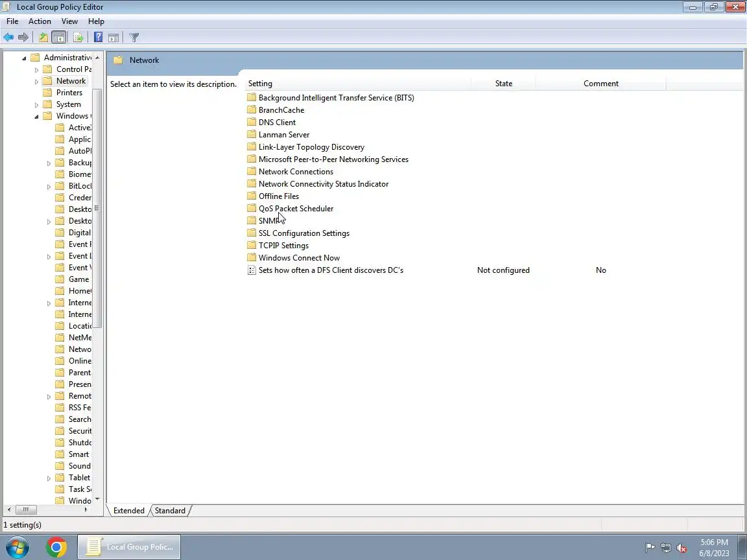Viewport: 747px width, 560px height.
Task: Open the File menu
Action: pyautogui.click(x=12, y=21)
